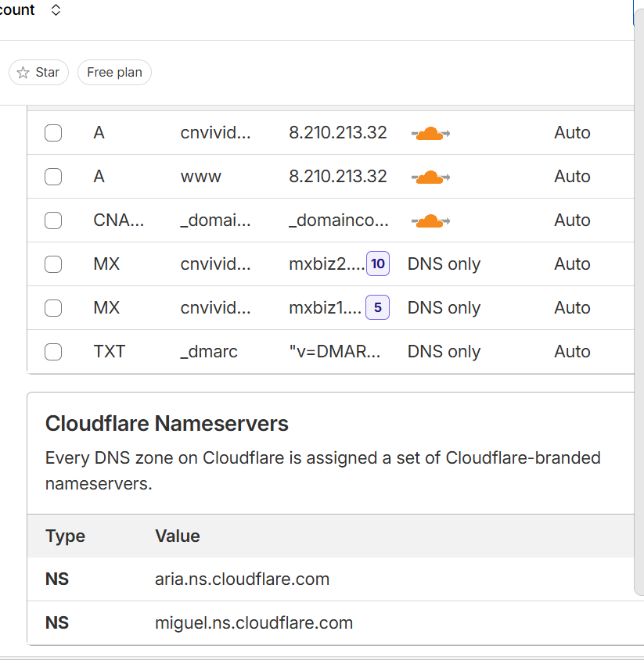Click the Free plan badge
This screenshot has height=667, width=644.
point(114,72)
